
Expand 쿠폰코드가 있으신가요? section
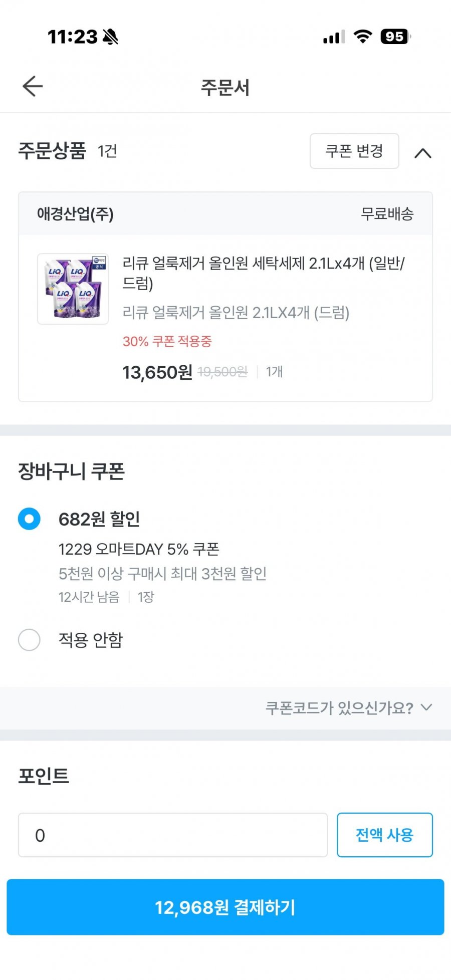[348, 707]
